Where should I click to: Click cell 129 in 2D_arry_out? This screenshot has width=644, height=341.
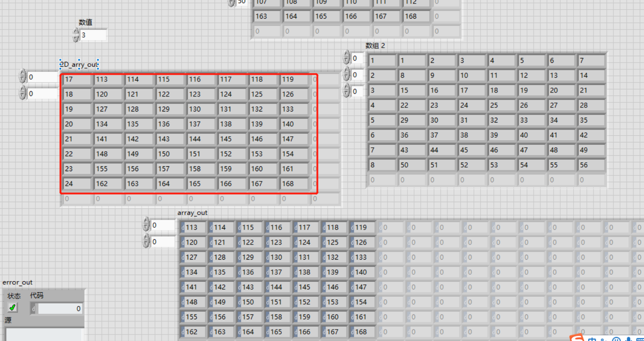[170, 109]
